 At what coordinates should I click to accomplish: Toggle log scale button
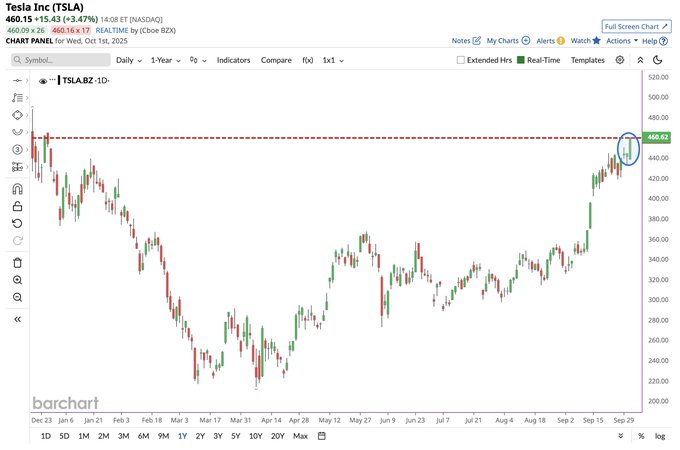point(660,436)
